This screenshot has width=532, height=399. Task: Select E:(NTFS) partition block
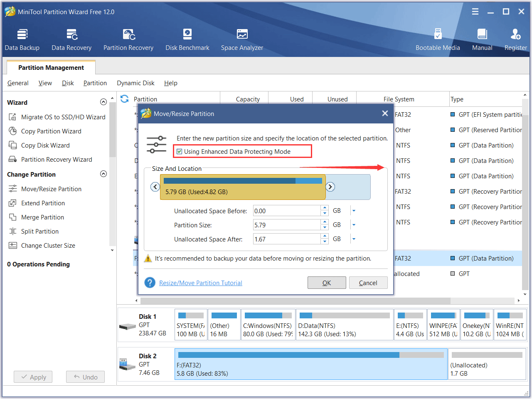point(410,325)
